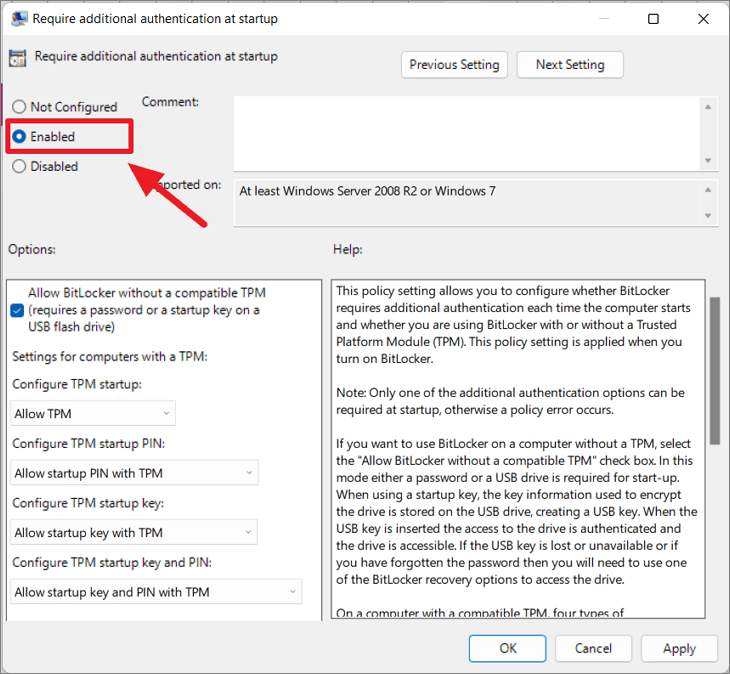This screenshot has width=730, height=674.
Task: Click the Supported on scroll up arrow
Action: [708, 190]
